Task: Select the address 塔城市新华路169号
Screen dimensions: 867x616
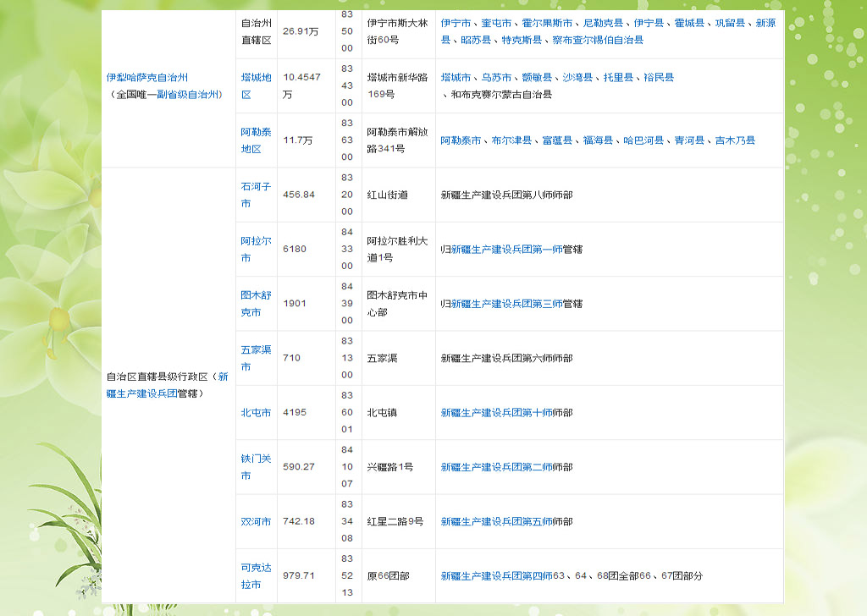Action: click(397, 85)
